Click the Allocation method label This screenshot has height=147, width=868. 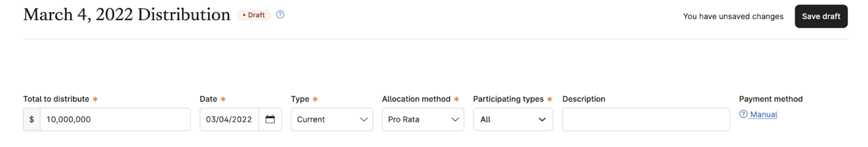416,99
